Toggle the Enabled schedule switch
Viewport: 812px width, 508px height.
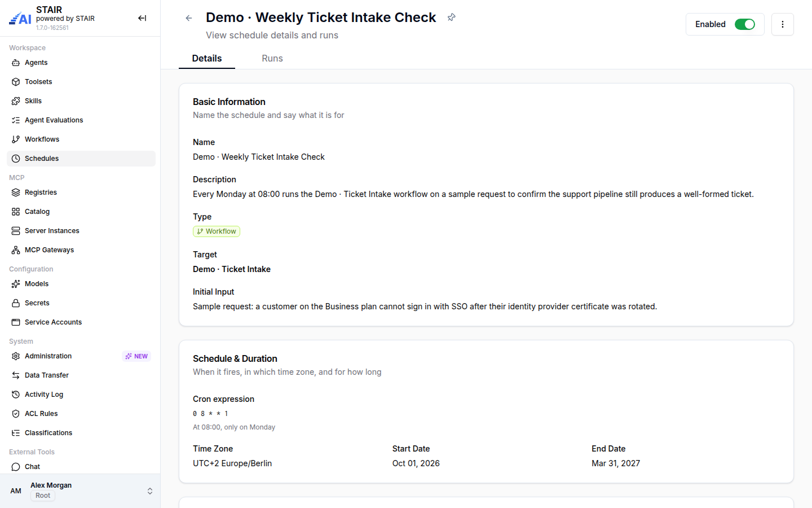(744, 24)
